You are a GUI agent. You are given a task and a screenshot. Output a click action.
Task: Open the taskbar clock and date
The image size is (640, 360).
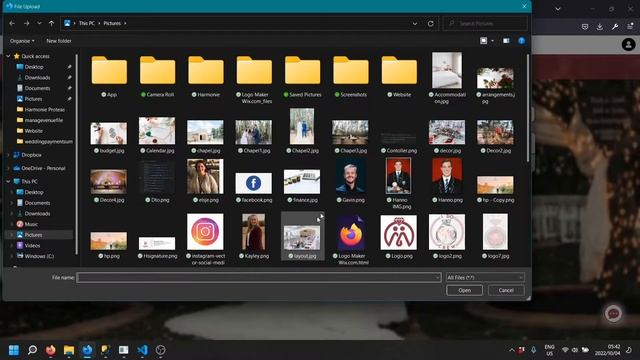coord(607,350)
